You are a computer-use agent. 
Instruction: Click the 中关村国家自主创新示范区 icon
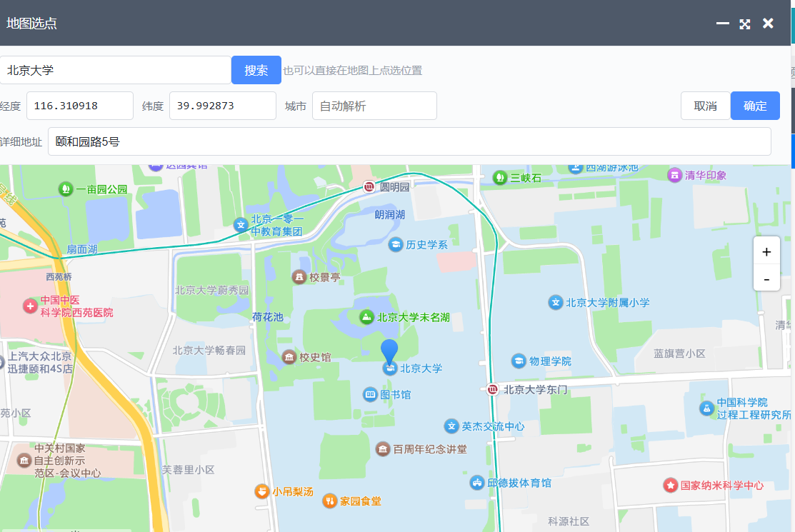[x=24, y=461]
